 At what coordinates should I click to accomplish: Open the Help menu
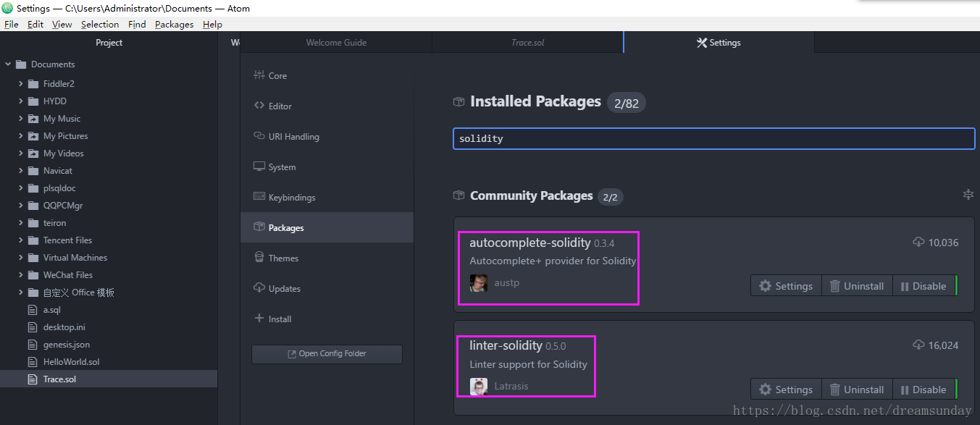(x=212, y=24)
